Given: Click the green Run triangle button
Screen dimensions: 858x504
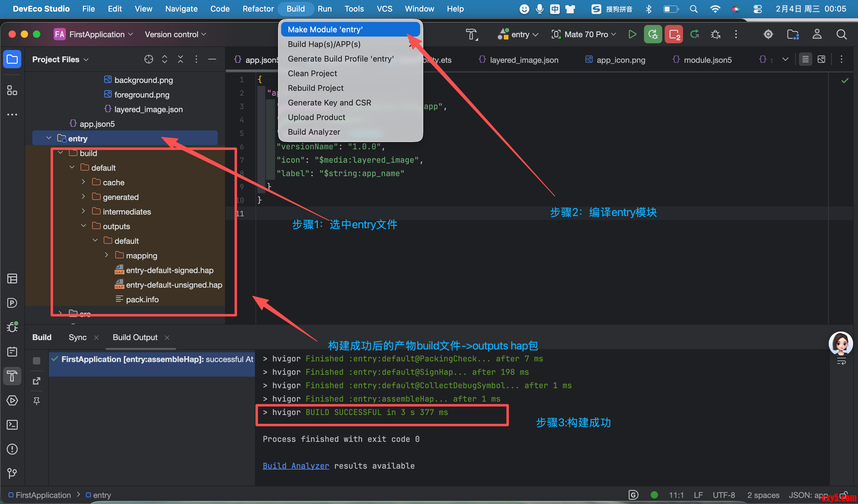Looking at the screenshot, I should [x=632, y=34].
